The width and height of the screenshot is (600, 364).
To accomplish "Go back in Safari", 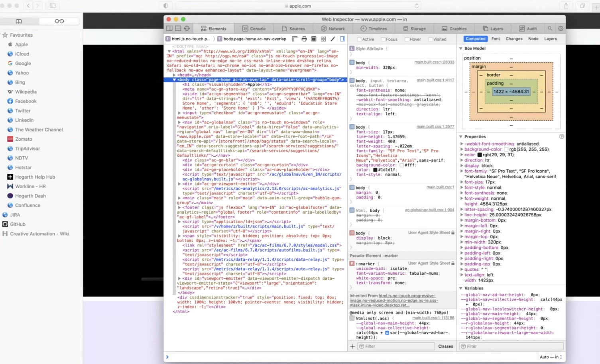I will (28, 6).
